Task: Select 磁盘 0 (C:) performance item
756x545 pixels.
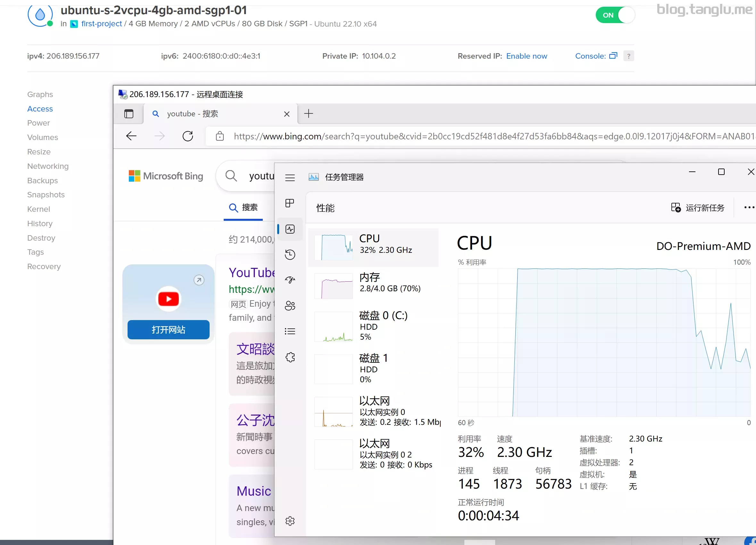Action: point(373,326)
